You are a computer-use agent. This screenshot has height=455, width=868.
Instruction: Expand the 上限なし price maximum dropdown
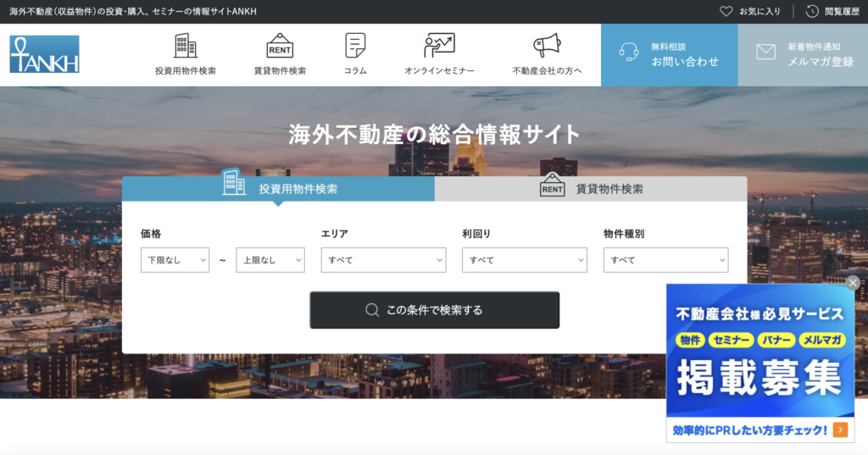click(270, 260)
